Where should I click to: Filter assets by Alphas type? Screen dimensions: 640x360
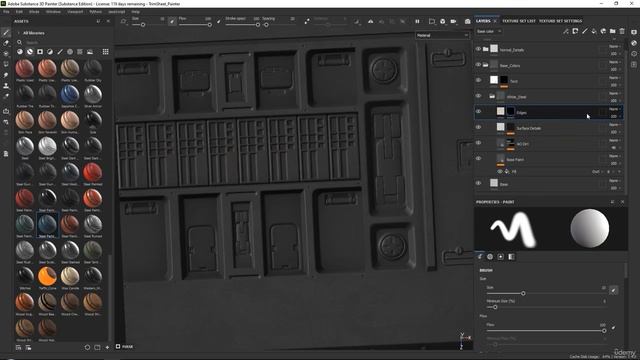click(x=70, y=52)
